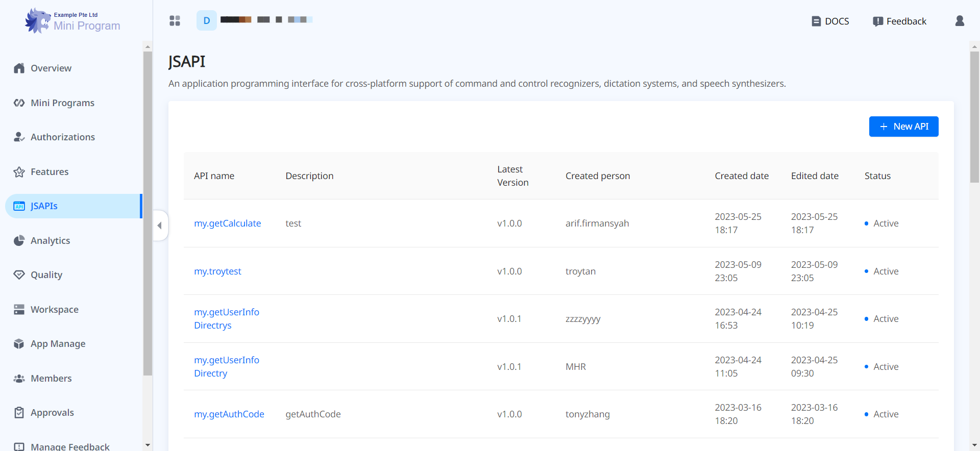This screenshot has height=451, width=980.
Task: Click the Analytics pie chart icon
Action: (19, 241)
